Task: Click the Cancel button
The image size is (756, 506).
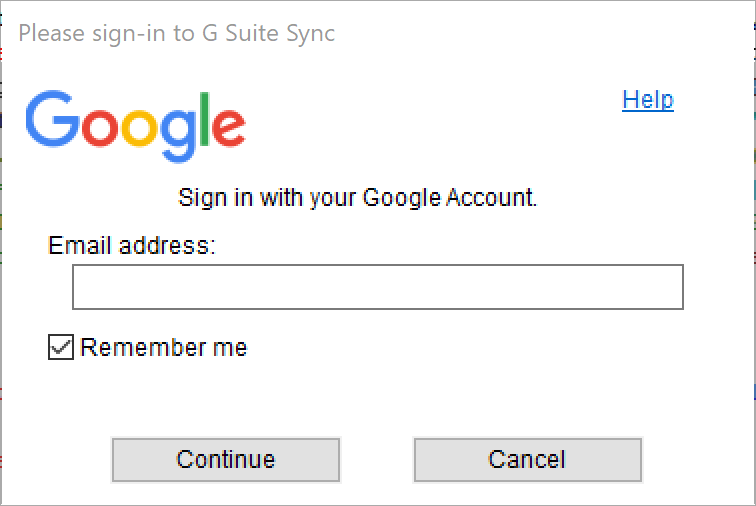Action: click(x=527, y=460)
